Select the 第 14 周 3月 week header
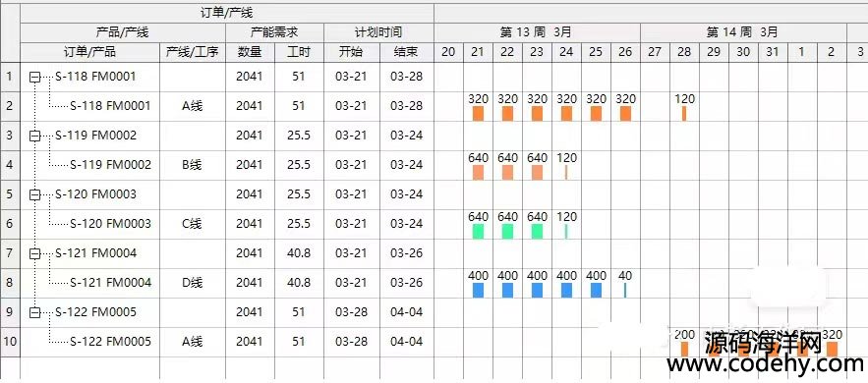 (x=743, y=32)
